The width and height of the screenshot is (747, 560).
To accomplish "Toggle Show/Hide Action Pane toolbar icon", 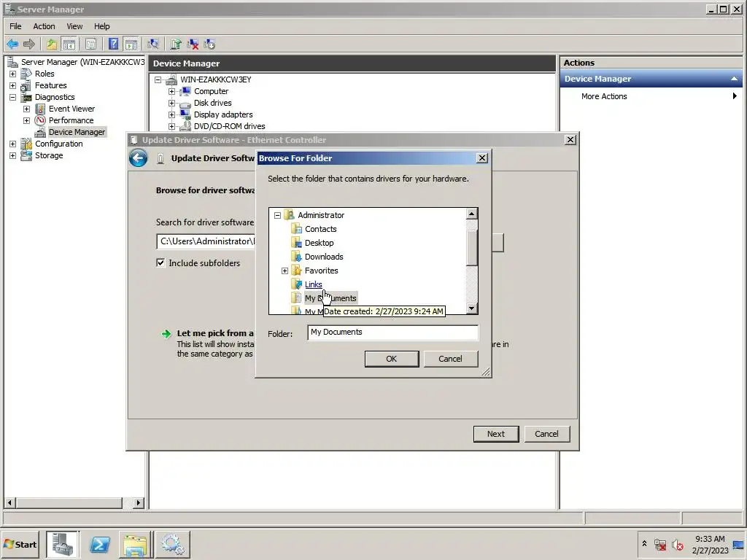I will pyautogui.click(x=131, y=44).
